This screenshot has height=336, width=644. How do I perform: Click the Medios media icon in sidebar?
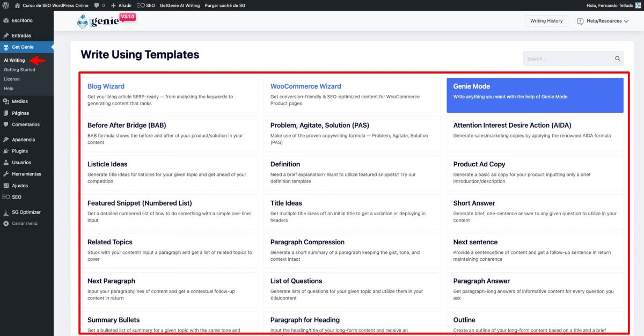(5, 101)
